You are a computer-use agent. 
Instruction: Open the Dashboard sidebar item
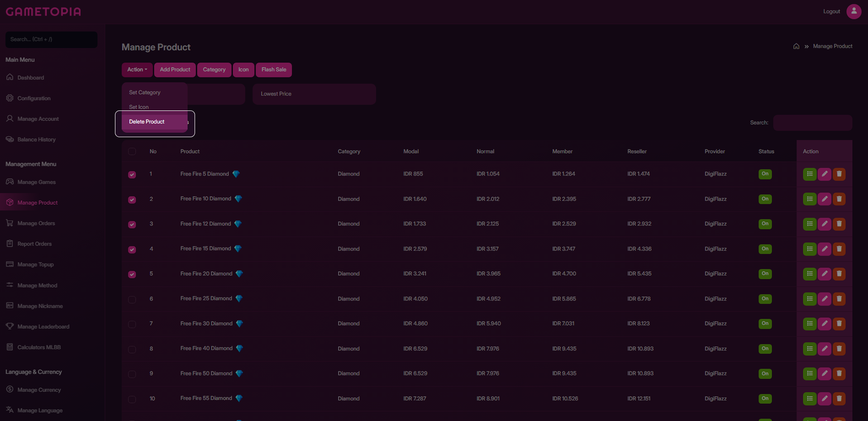(31, 77)
